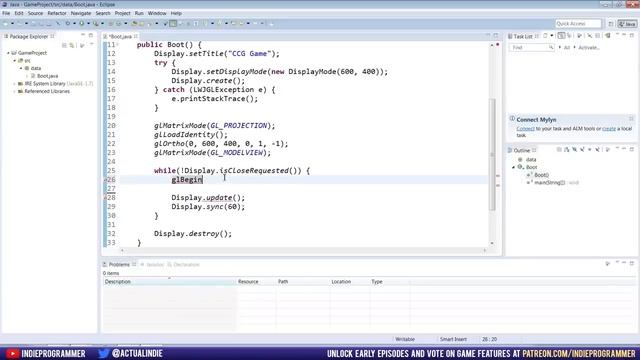Click the Debug toolbar icon
The height and width of the screenshot is (360, 640).
(68, 24)
